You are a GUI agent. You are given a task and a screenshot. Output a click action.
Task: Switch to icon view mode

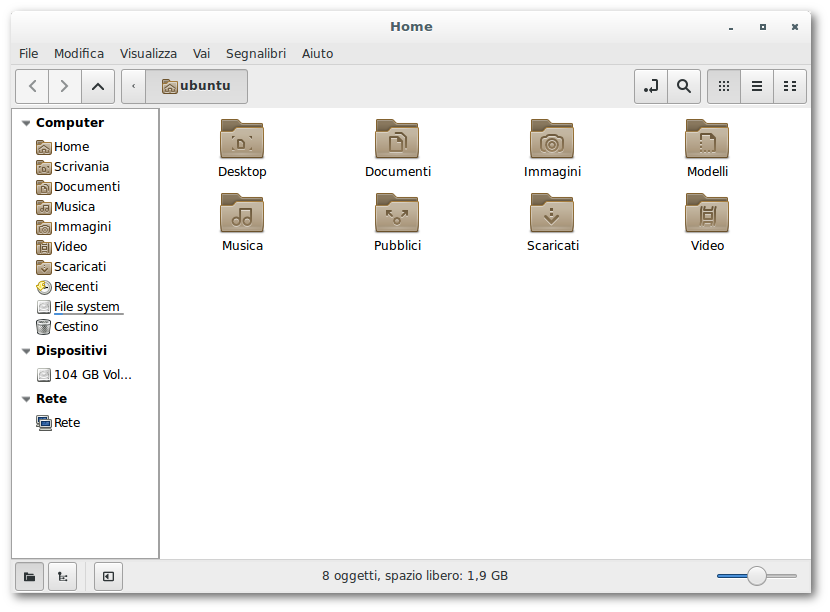(724, 86)
